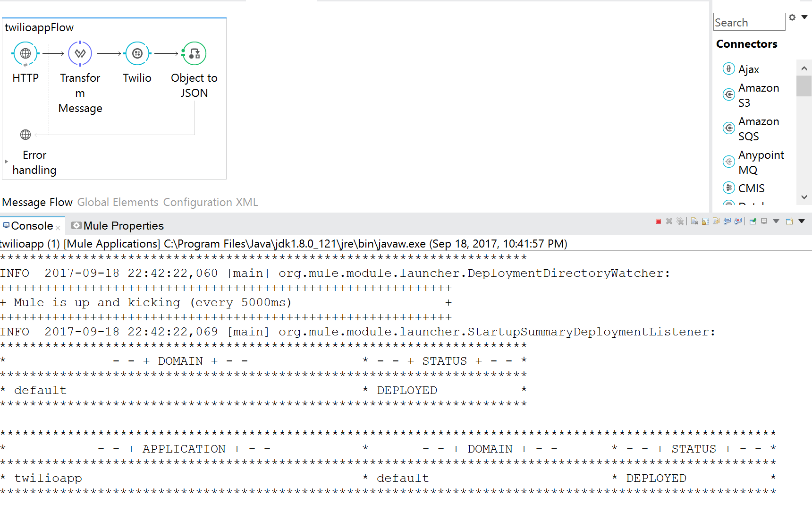This screenshot has height=522, width=812.
Task: Click the twilioapp launch description line
Action: pos(284,244)
